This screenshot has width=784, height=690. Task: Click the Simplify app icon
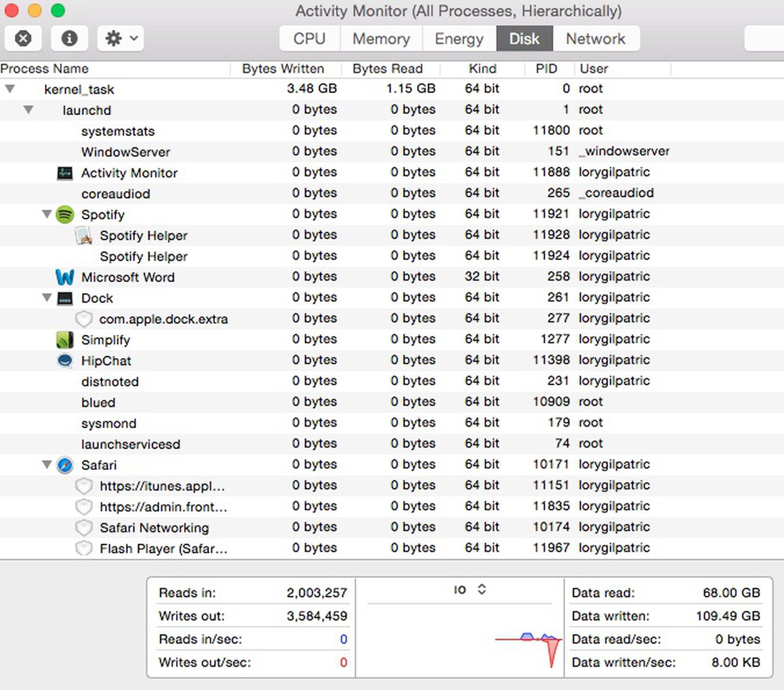pyautogui.click(x=64, y=340)
